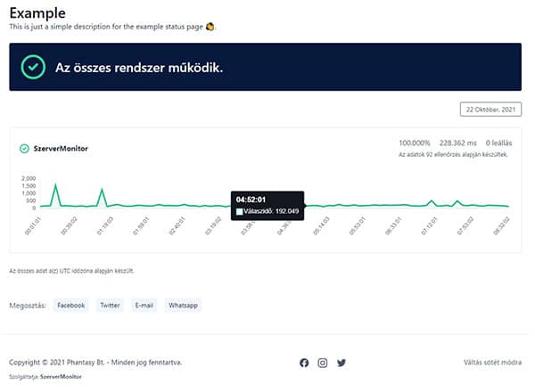535x392 pixels.
Task: Click the Example page title
Action: click(x=37, y=12)
